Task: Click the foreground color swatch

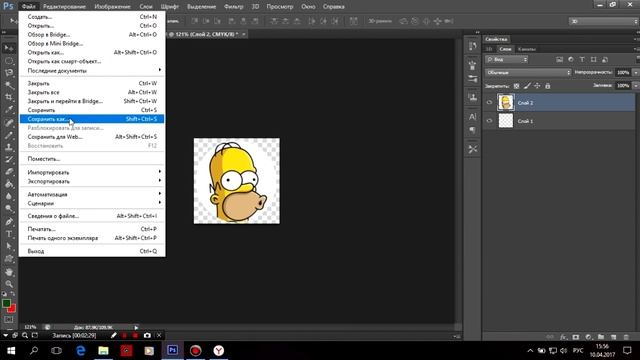Action: (x=6, y=303)
